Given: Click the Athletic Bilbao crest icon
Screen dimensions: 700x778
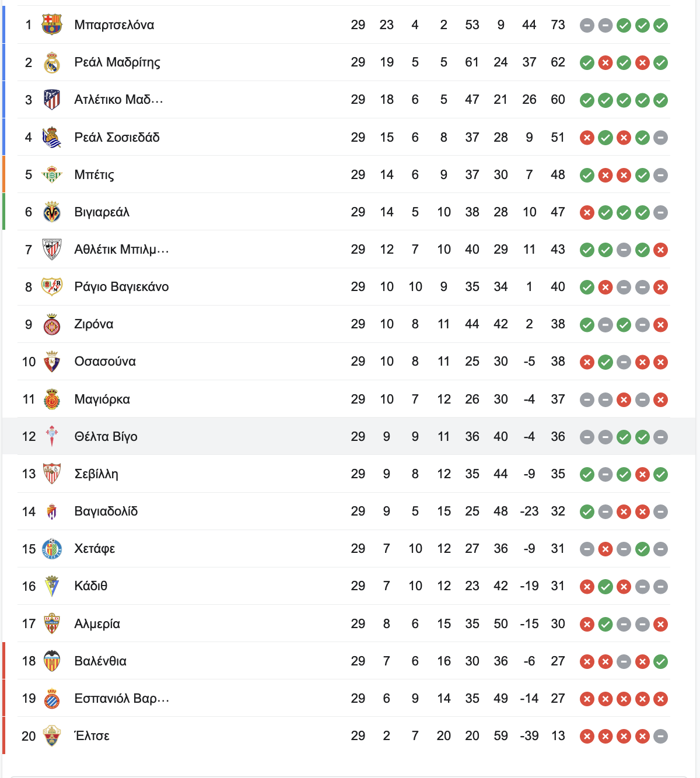Looking at the screenshot, I should (x=52, y=250).
